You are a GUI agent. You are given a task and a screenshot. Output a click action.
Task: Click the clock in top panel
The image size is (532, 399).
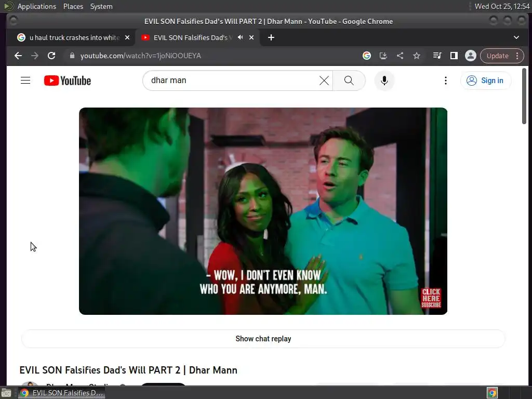click(x=502, y=6)
